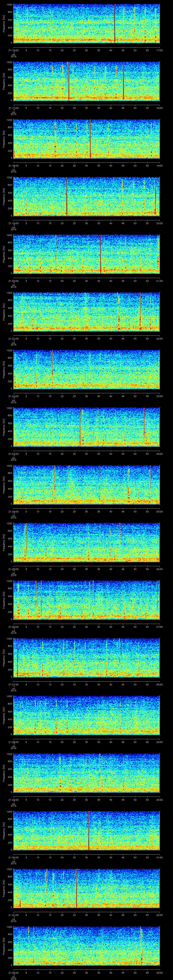Click the Frequency (Hz) axis label of the 21:23 spectrogram

click(x=4, y=427)
